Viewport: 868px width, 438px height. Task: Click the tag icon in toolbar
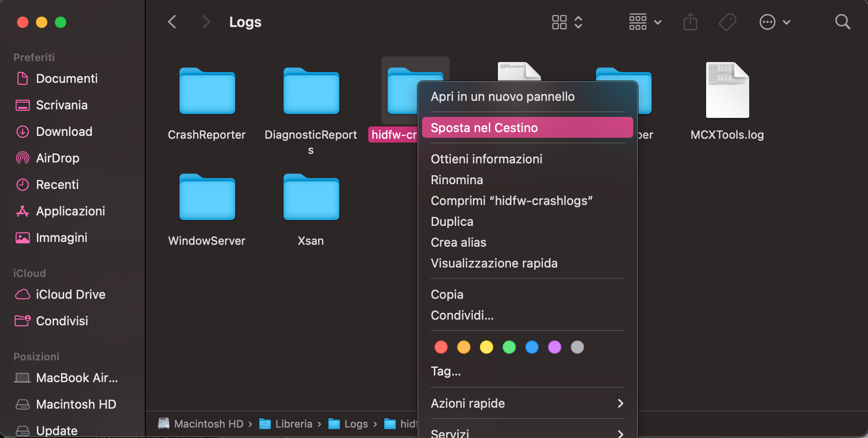coord(727,22)
